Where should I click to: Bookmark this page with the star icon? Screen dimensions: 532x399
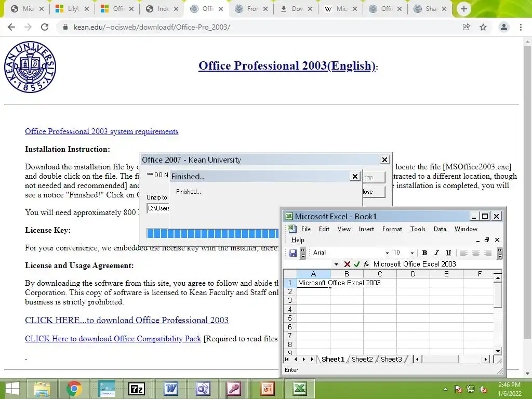coord(483,27)
